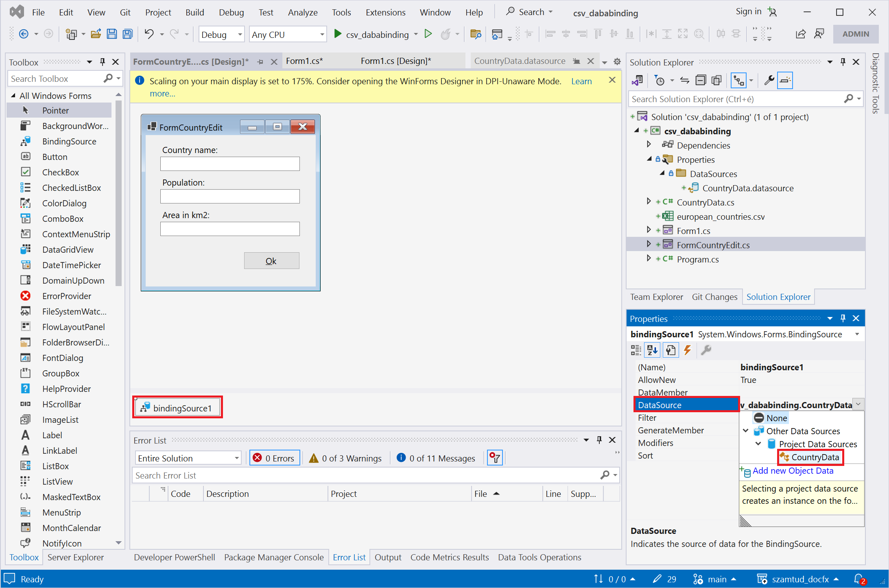Click Solution Explorer wrench properties icon
The width and height of the screenshot is (889, 588).
769,80
